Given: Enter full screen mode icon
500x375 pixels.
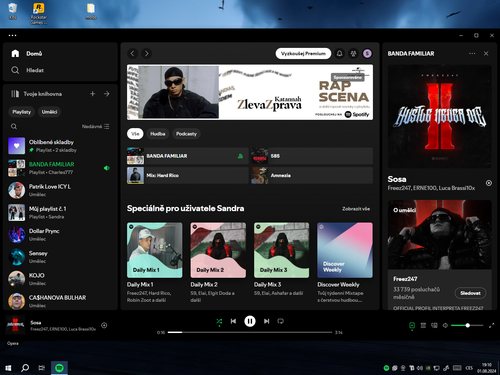Looking at the screenshot, I should 491,325.
